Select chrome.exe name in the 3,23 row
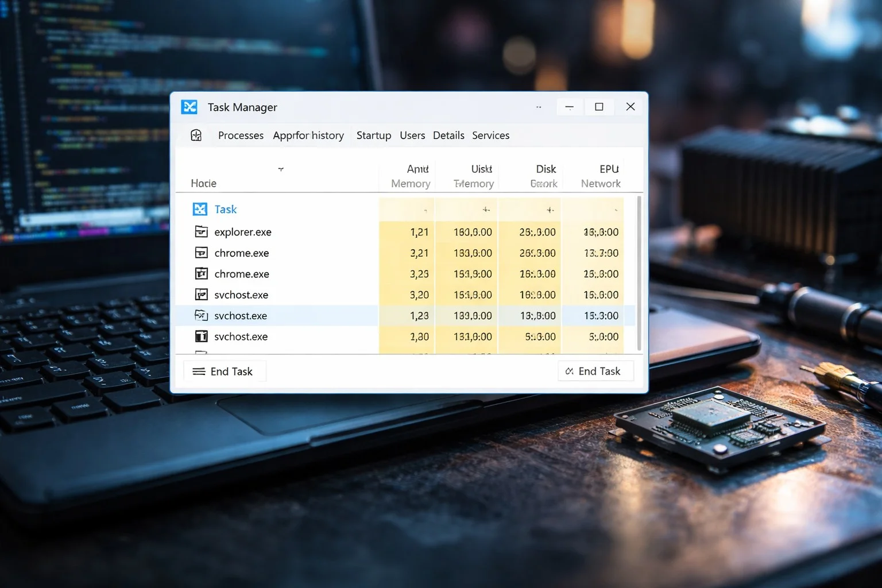Image resolution: width=882 pixels, height=588 pixels. click(x=242, y=274)
